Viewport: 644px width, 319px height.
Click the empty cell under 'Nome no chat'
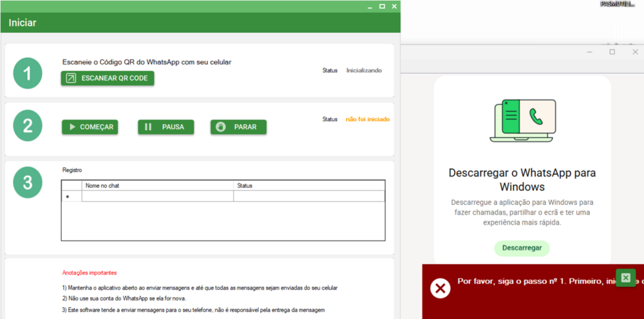point(157,197)
